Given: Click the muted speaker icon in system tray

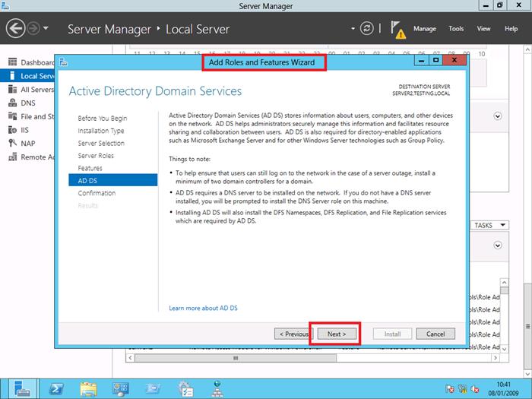Looking at the screenshot, I should [x=475, y=389].
